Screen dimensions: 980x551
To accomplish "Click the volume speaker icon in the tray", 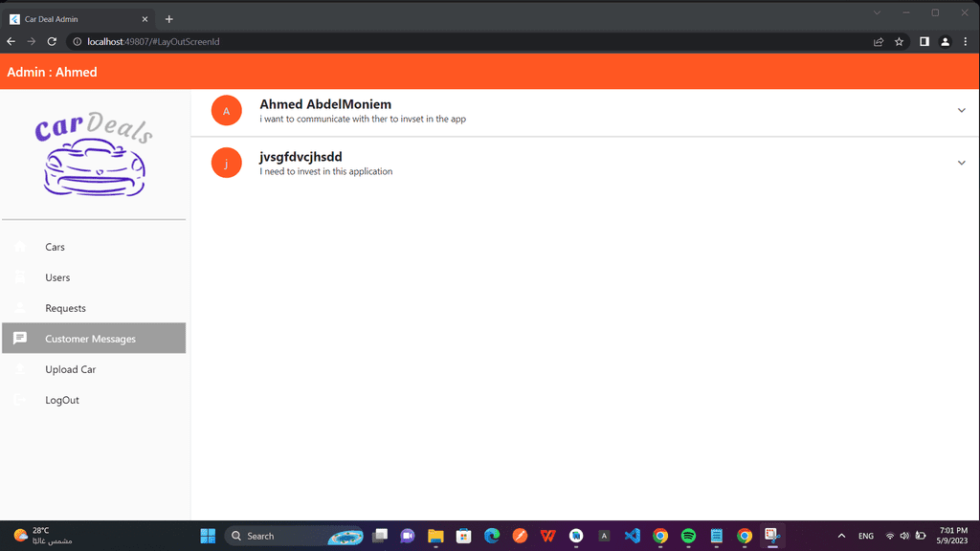I will [x=904, y=536].
